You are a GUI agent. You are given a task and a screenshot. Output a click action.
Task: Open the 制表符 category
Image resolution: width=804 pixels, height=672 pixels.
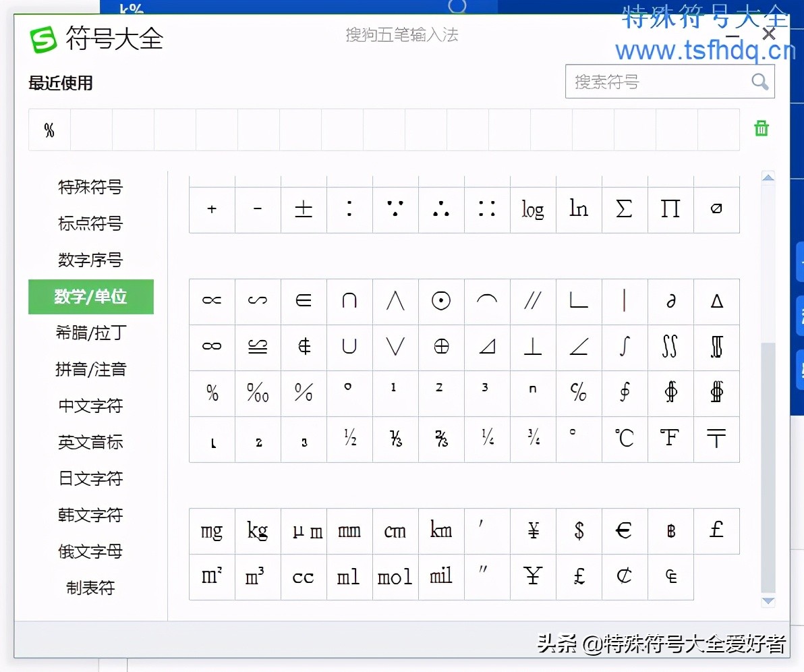[x=90, y=588]
